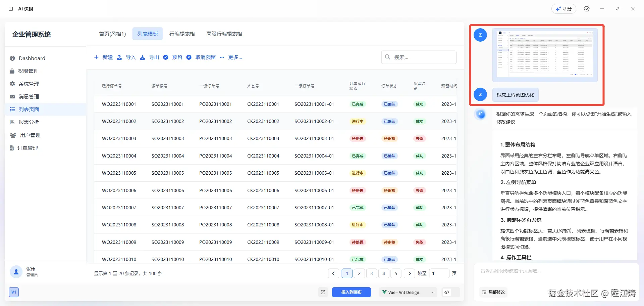Click the 已完成 badge in row WO2023110004
644x306 pixels.
[x=358, y=156]
